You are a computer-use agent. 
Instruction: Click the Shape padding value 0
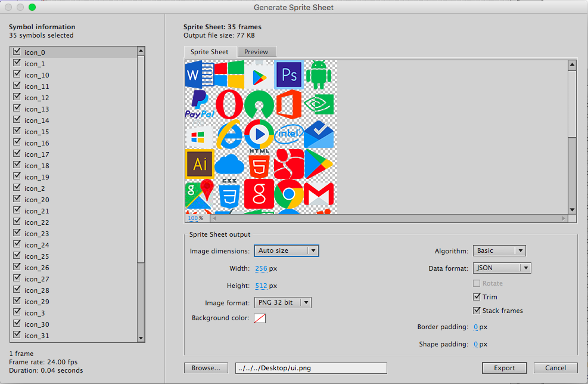point(475,344)
